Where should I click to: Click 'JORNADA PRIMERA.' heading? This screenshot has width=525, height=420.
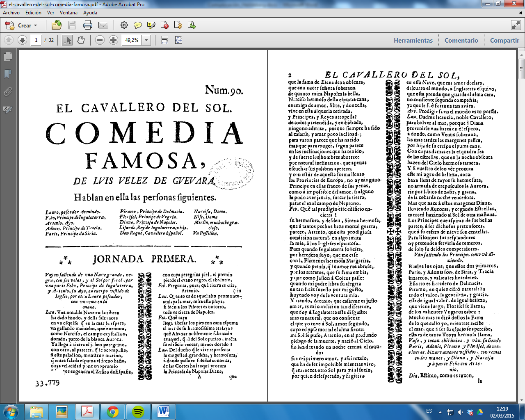coord(144,259)
